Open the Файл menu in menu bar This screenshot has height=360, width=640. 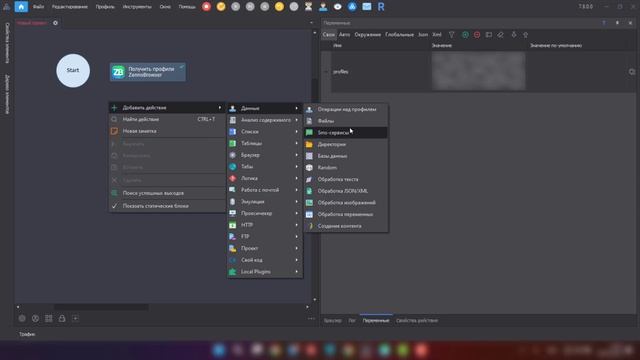click(x=38, y=7)
